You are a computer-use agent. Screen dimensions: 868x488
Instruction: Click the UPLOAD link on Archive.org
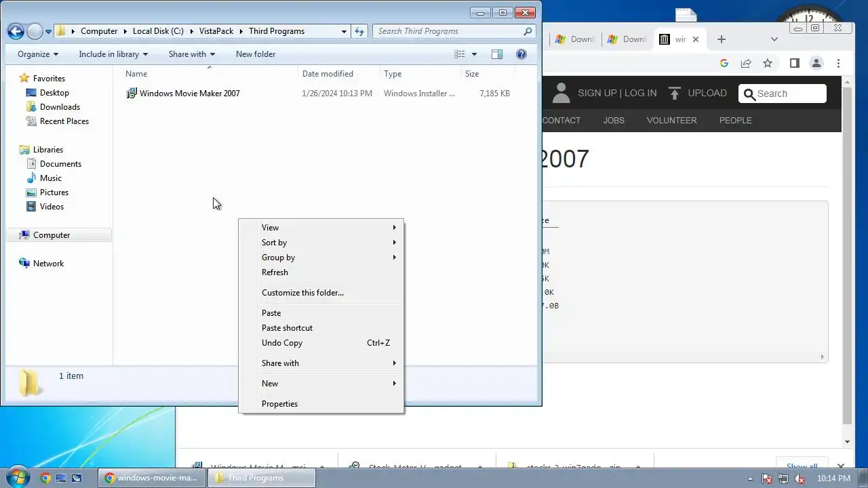(707, 94)
